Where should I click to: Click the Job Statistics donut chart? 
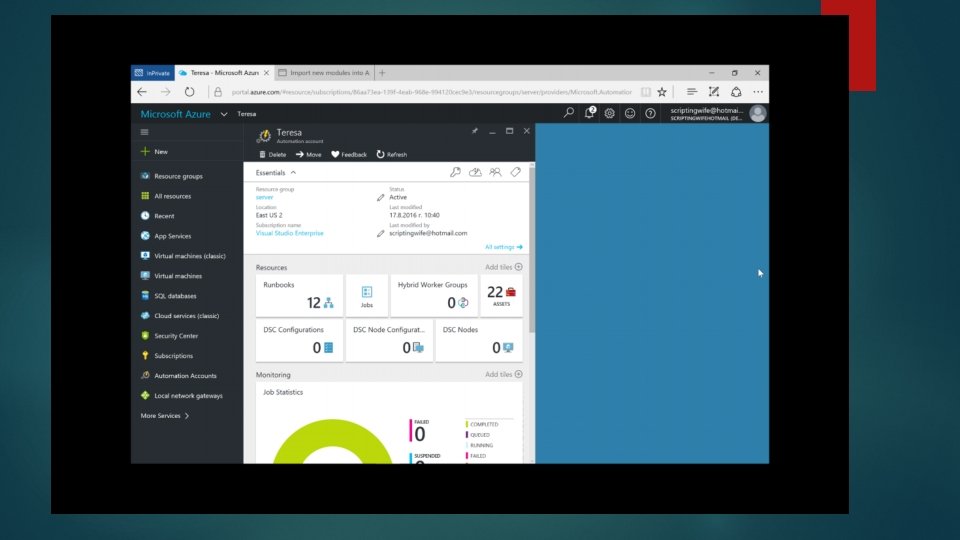click(332, 441)
